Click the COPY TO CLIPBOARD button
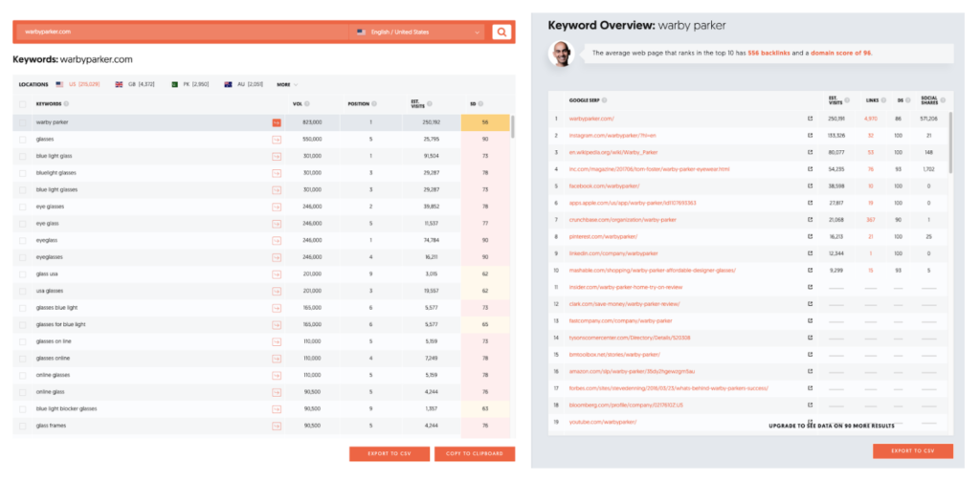 tap(475, 454)
